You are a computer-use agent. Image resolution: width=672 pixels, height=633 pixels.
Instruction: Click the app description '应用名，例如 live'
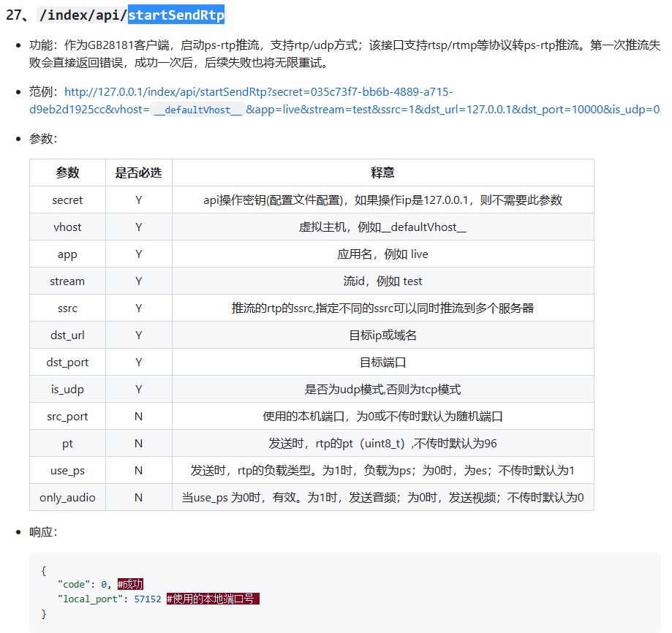click(382, 254)
